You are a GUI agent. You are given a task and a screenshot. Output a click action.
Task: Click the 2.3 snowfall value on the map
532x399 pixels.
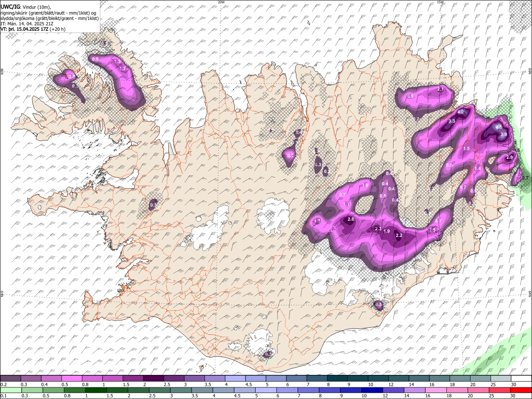(x=378, y=229)
